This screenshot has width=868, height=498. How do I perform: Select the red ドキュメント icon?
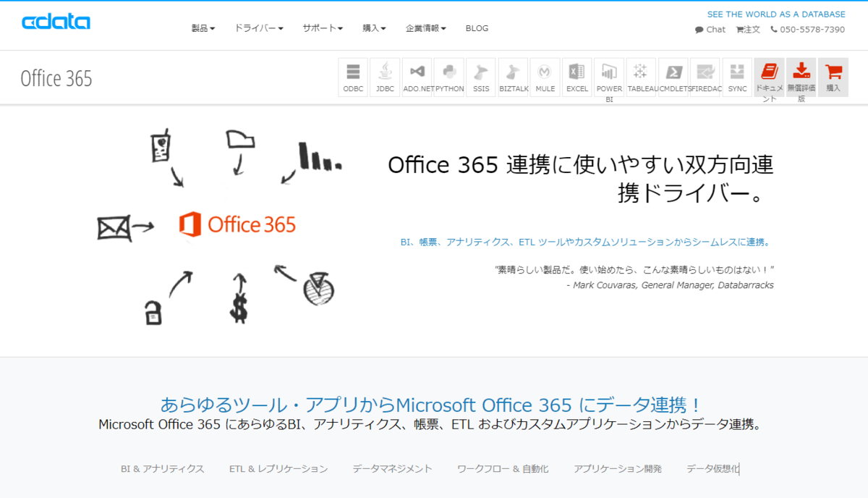point(770,76)
